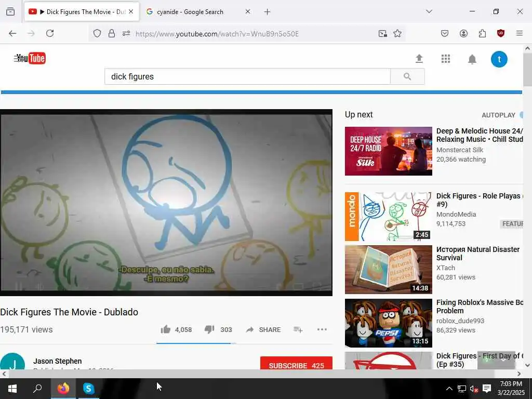The height and width of the screenshot is (399, 532).
Task: Click the horizontal scrollbar right arrow
Action: (x=519, y=374)
